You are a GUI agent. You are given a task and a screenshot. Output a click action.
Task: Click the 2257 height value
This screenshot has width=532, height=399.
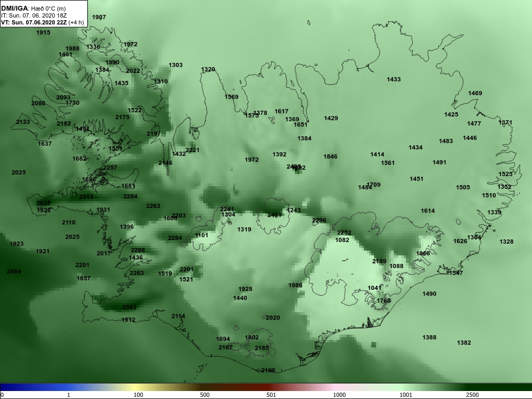pyautogui.click(x=110, y=168)
